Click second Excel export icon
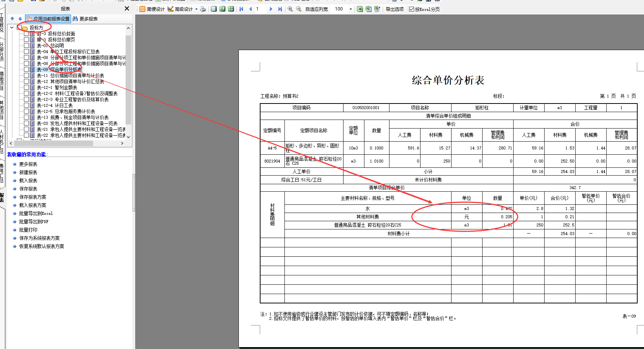The image size is (644, 349). click(x=369, y=9)
